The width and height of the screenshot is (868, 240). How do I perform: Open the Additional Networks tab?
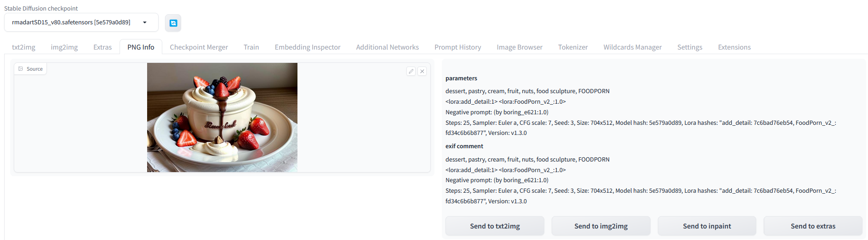(x=387, y=47)
